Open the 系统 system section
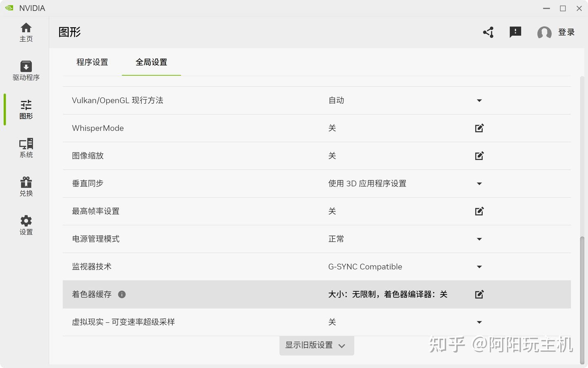Image resolution: width=588 pixels, height=368 pixels. 26,148
